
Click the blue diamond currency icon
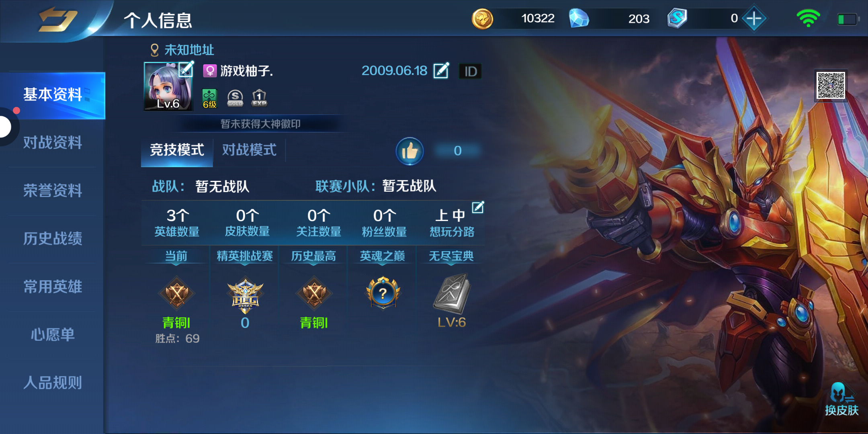579,18
